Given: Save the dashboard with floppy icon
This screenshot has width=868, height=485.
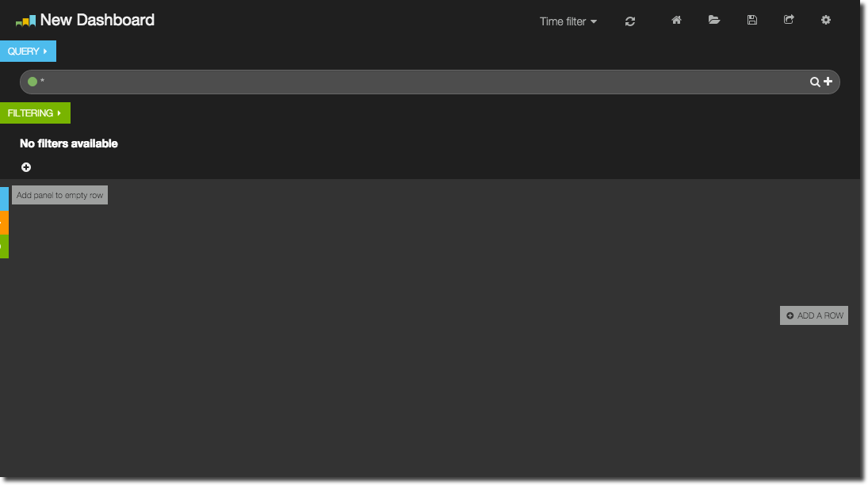Looking at the screenshot, I should click(x=752, y=21).
